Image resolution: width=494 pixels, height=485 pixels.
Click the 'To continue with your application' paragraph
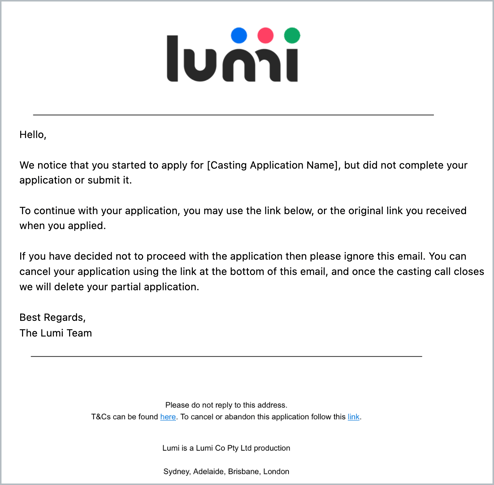pyautogui.click(x=243, y=218)
